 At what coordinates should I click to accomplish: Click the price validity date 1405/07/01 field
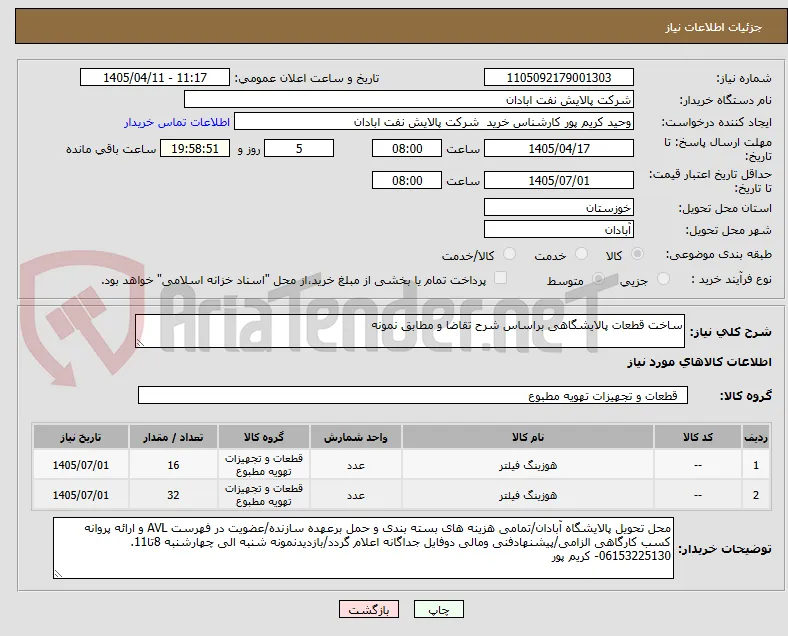coord(558,180)
